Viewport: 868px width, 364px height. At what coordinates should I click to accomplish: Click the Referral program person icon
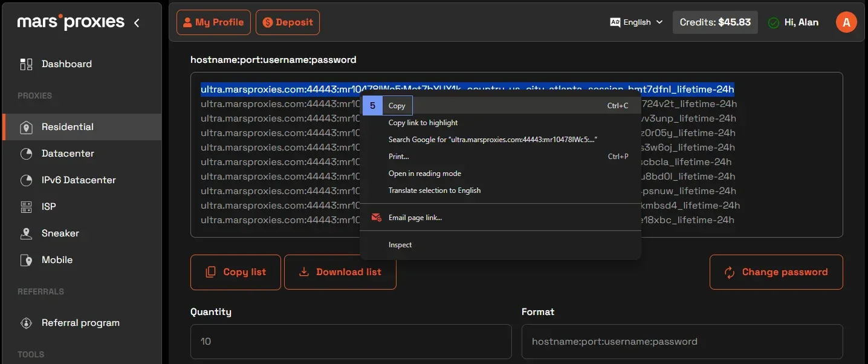click(26, 323)
